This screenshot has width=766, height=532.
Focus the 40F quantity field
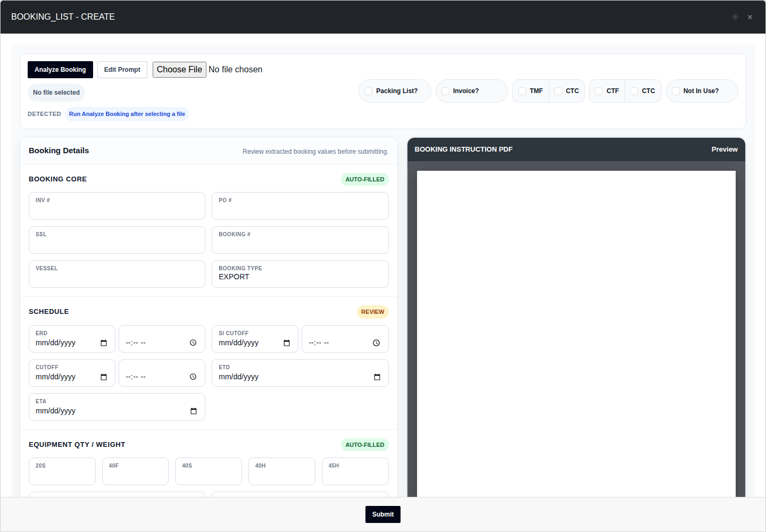pyautogui.click(x=135, y=471)
